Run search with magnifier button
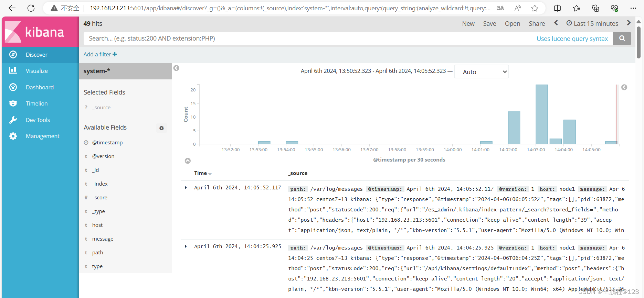The height and width of the screenshot is (298, 644). (x=622, y=38)
